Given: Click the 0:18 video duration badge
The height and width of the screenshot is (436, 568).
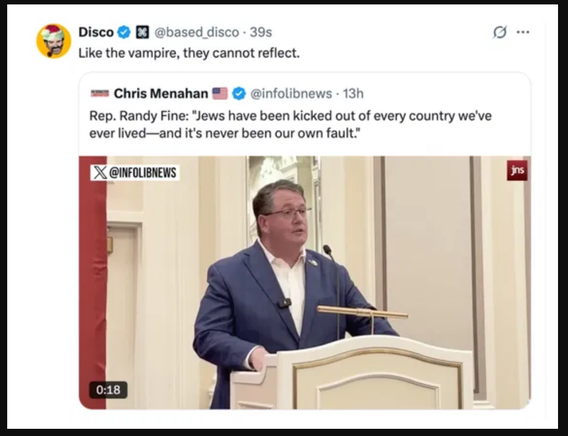Looking at the screenshot, I should [x=108, y=390].
